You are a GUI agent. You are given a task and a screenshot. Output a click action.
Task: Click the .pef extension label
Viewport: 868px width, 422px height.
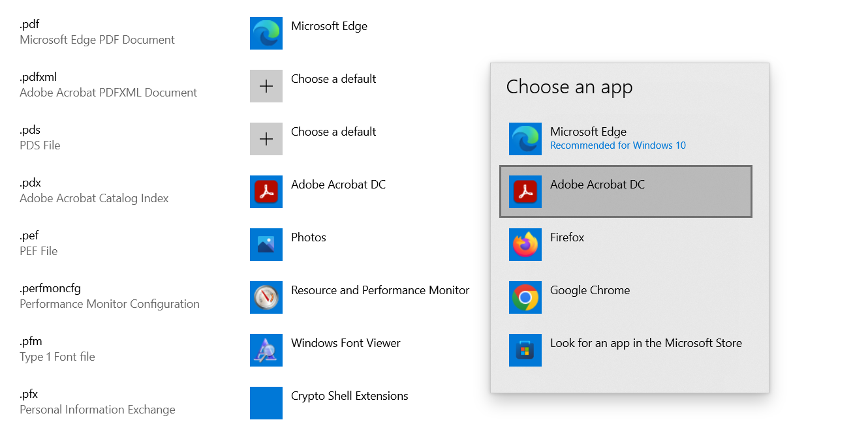(29, 236)
